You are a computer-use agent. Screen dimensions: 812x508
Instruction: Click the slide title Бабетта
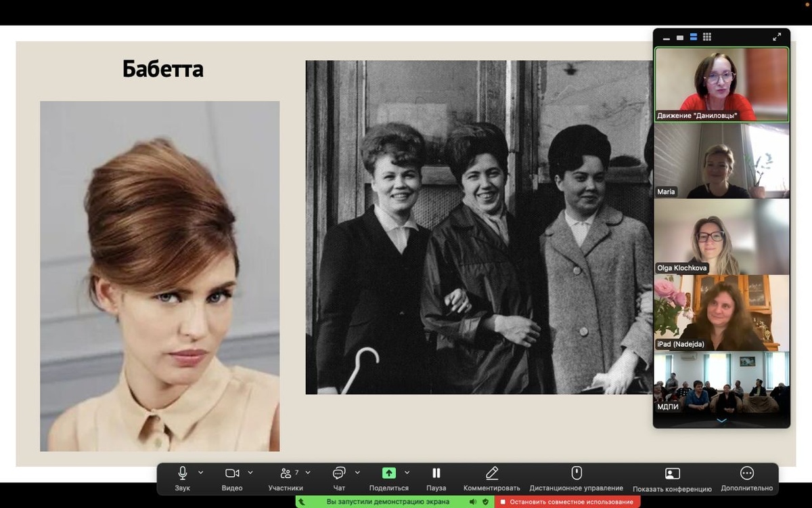pyautogui.click(x=163, y=69)
